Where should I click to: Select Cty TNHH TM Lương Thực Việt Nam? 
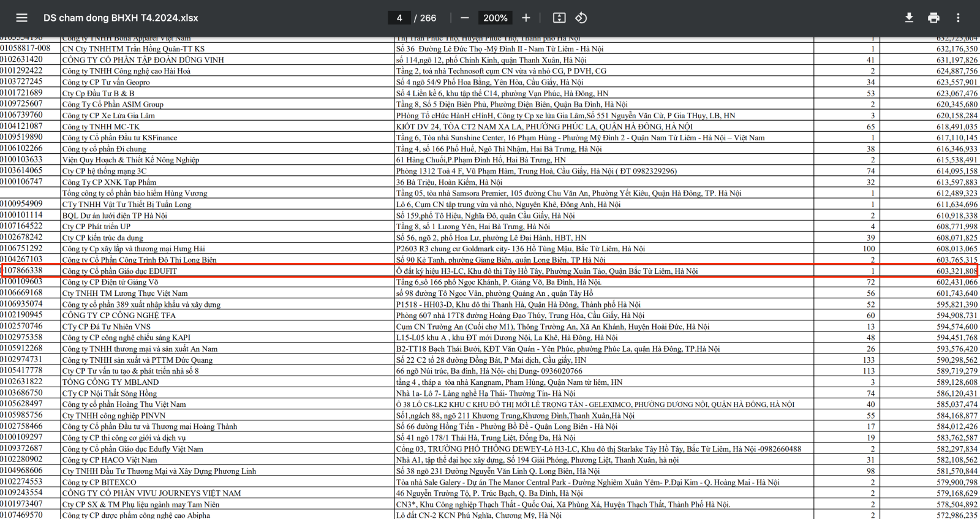pyautogui.click(x=125, y=294)
